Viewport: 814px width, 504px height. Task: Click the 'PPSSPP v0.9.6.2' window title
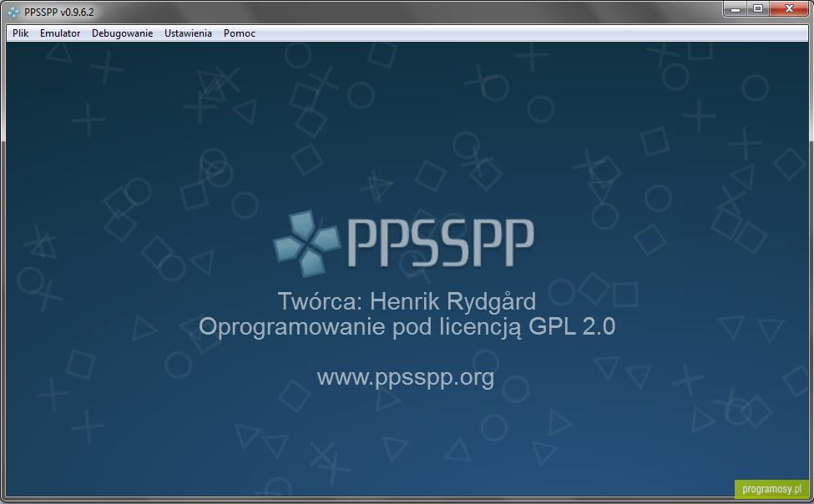pos(59,12)
